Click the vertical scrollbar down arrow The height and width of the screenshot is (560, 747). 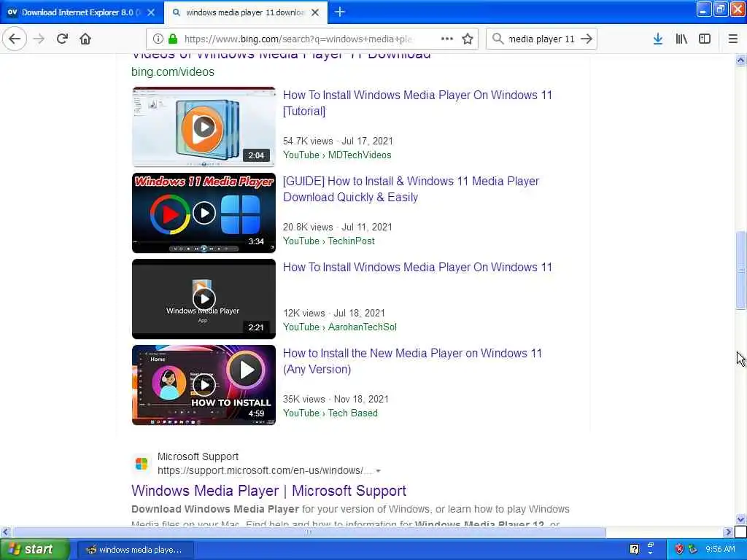pyautogui.click(x=740, y=519)
